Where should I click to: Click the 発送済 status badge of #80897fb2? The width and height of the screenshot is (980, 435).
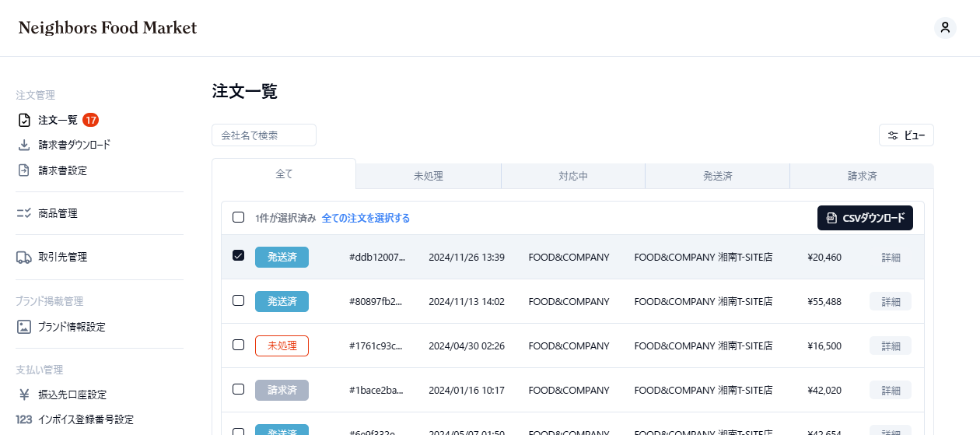click(282, 301)
